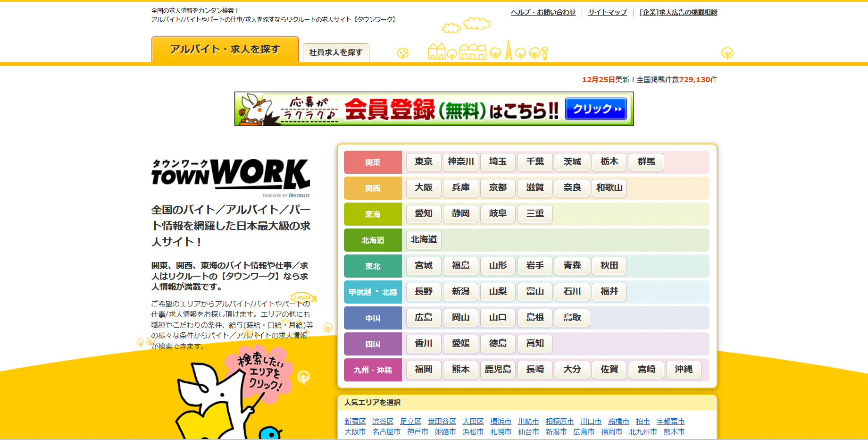Choose the 大阪 prefecture button
Screen dimensions: 868x440
[424, 188]
